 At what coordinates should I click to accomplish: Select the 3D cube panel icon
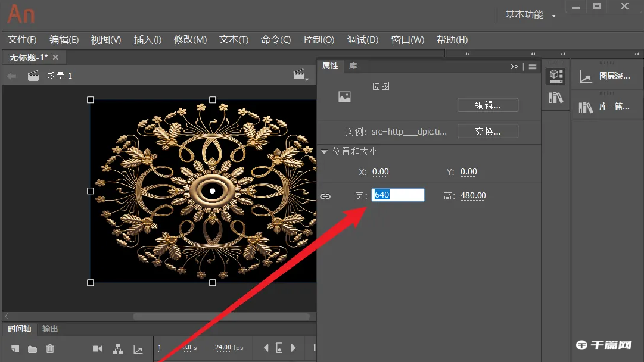click(x=555, y=76)
